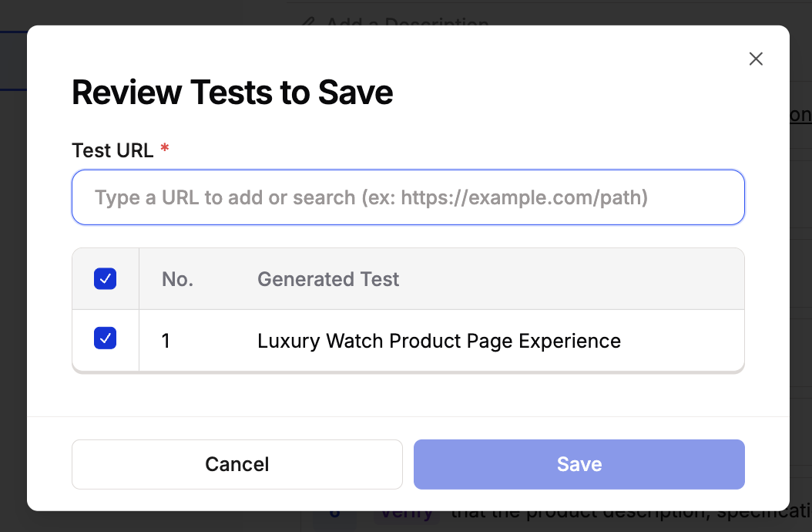This screenshot has width=812, height=532.
Task: Click the "No." column header
Action: click(x=177, y=279)
